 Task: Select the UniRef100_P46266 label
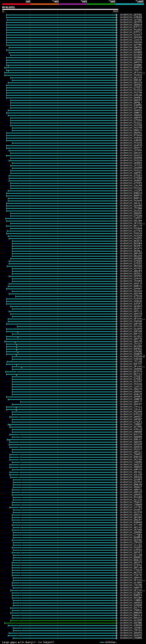pos(131,42)
